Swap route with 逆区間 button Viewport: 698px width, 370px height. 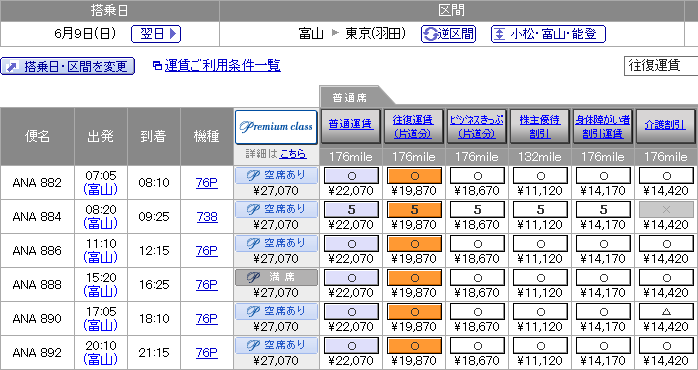click(448, 34)
